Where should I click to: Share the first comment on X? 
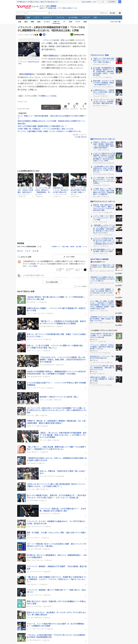(x=85, y=270)
